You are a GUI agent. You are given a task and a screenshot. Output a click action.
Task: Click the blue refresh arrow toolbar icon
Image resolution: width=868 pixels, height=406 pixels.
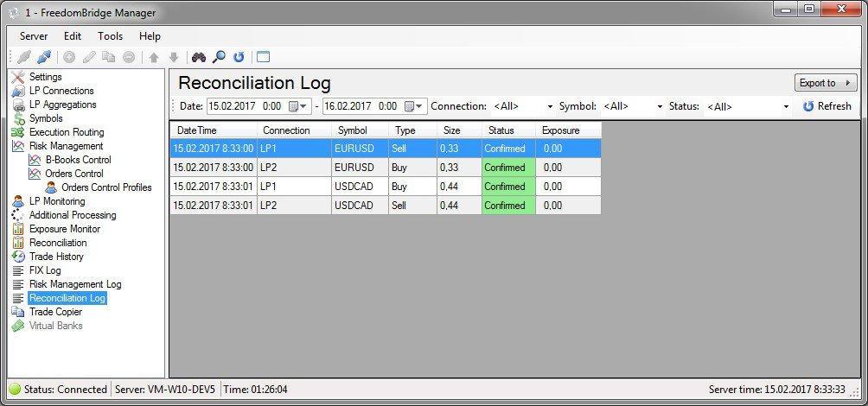239,57
